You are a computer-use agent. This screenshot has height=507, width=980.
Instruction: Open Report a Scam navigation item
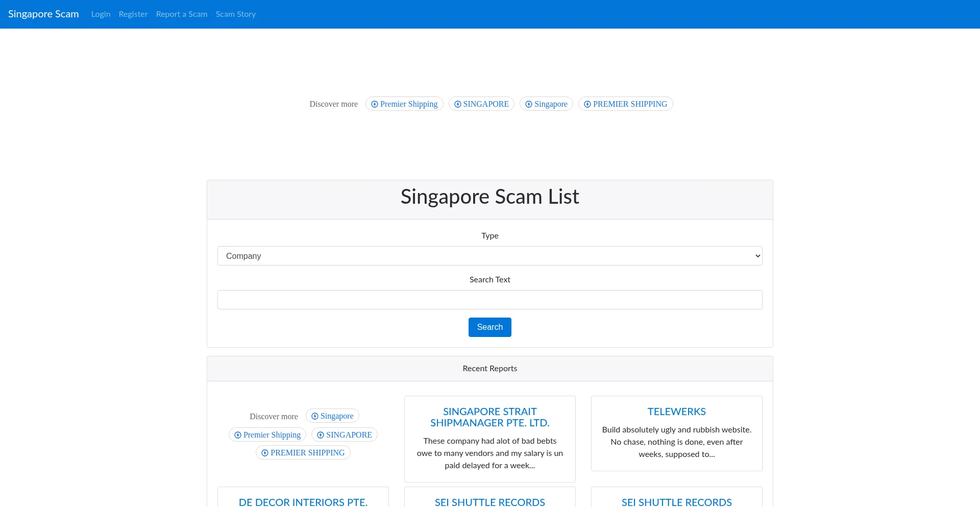coord(182,14)
